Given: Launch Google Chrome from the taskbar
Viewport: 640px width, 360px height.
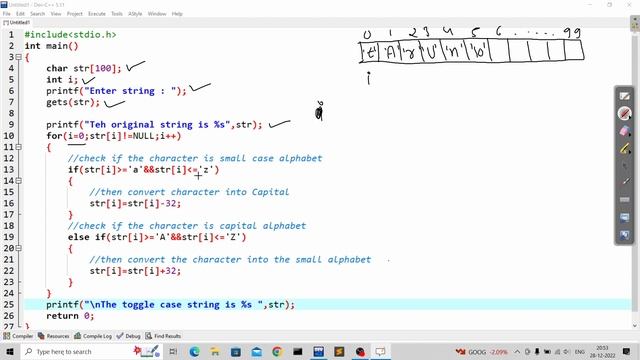Looking at the screenshot, I should point(277,351).
